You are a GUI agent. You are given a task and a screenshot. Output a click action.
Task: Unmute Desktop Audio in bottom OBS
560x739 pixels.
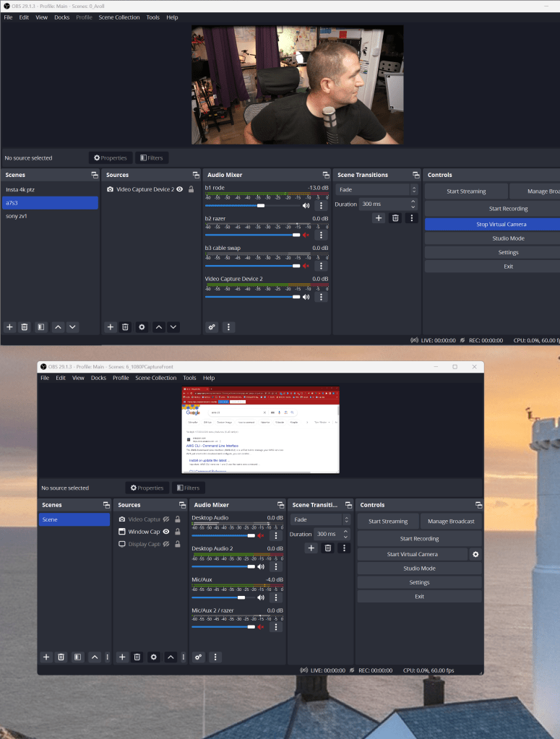[261, 535]
